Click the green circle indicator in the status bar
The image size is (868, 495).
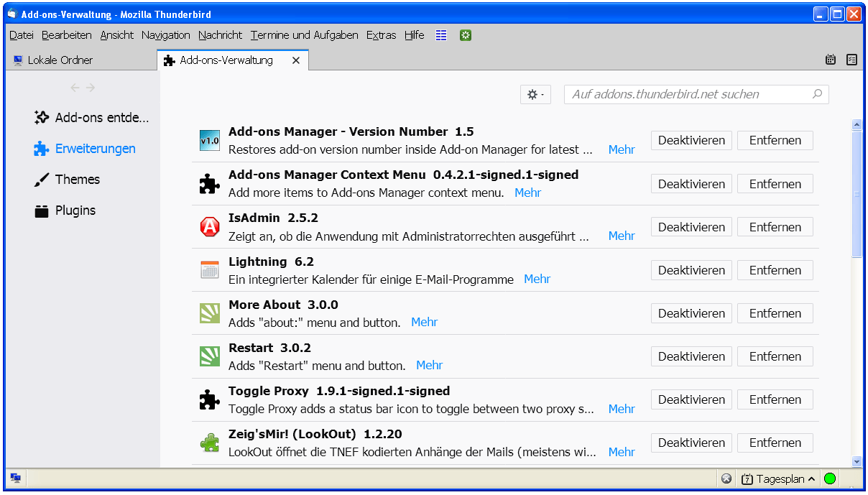click(x=830, y=478)
